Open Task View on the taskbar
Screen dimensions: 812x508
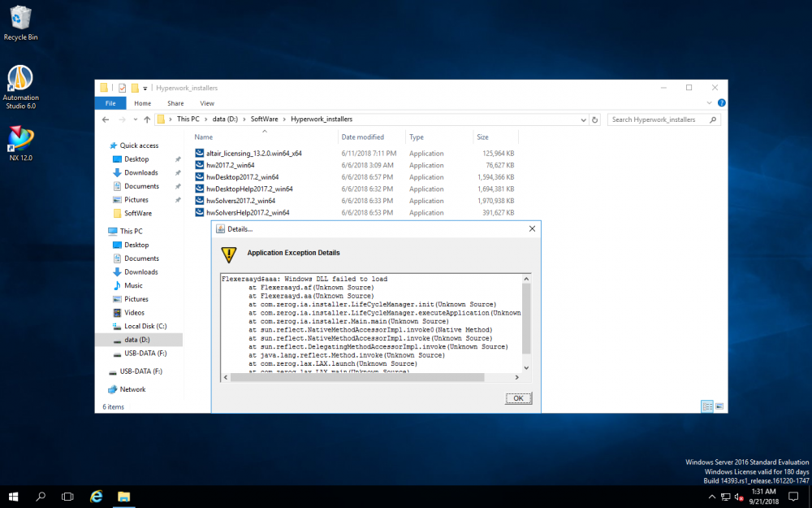click(x=67, y=497)
